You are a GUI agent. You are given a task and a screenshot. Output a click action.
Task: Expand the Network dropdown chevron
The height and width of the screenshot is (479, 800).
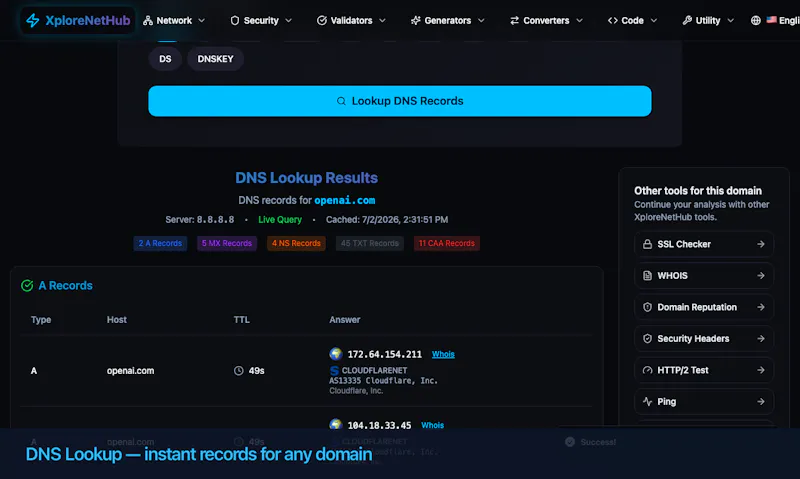coord(202,20)
